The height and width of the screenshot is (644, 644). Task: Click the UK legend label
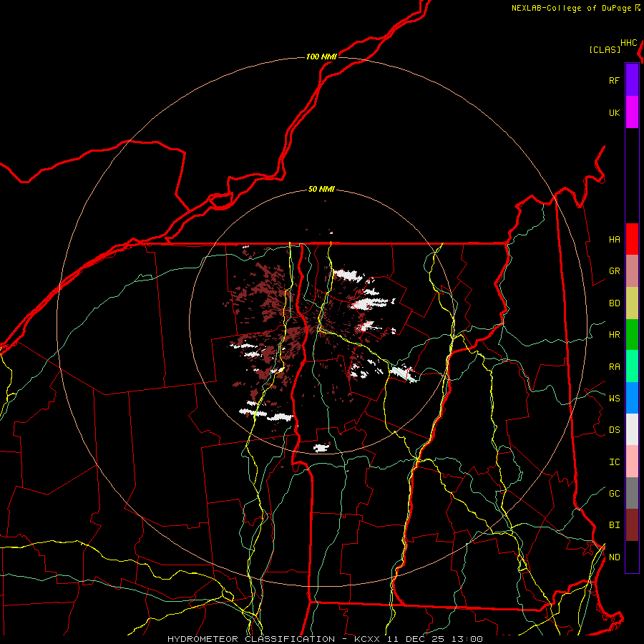(x=614, y=112)
